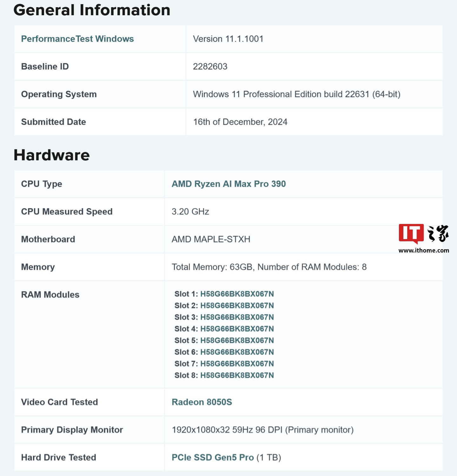
Task: Open the Slot 6 RAM module link
Action: click(x=237, y=352)
